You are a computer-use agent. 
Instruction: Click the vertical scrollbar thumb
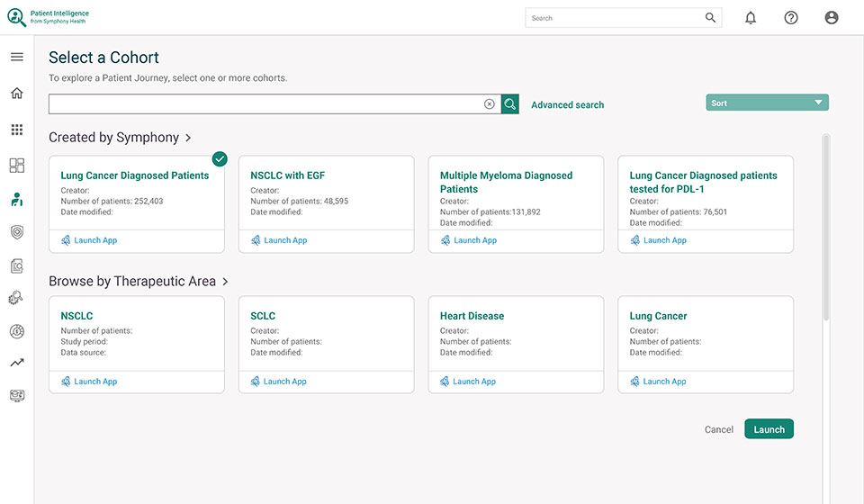point(826,227)
